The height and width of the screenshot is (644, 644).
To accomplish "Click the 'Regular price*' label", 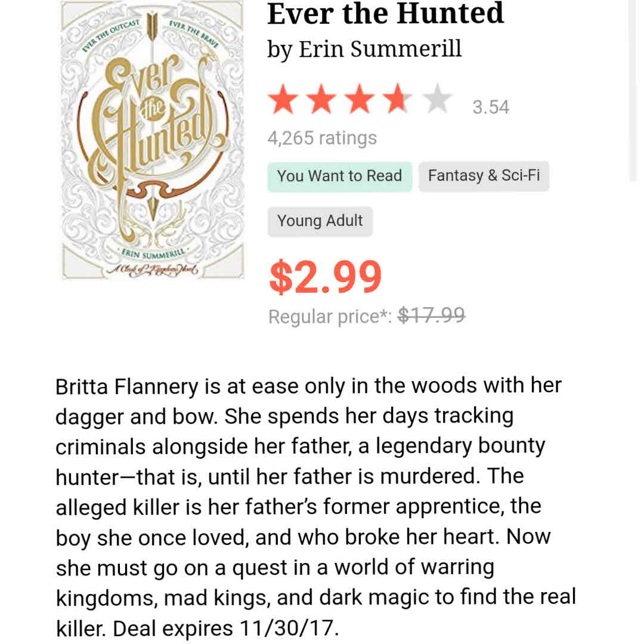I will point(329,316).
